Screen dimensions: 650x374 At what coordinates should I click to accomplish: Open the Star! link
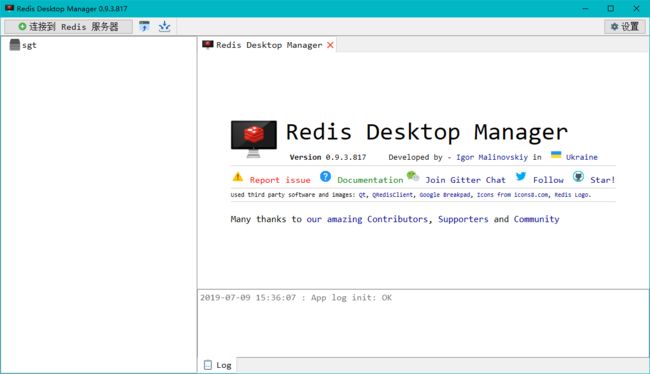pos(602,180)
